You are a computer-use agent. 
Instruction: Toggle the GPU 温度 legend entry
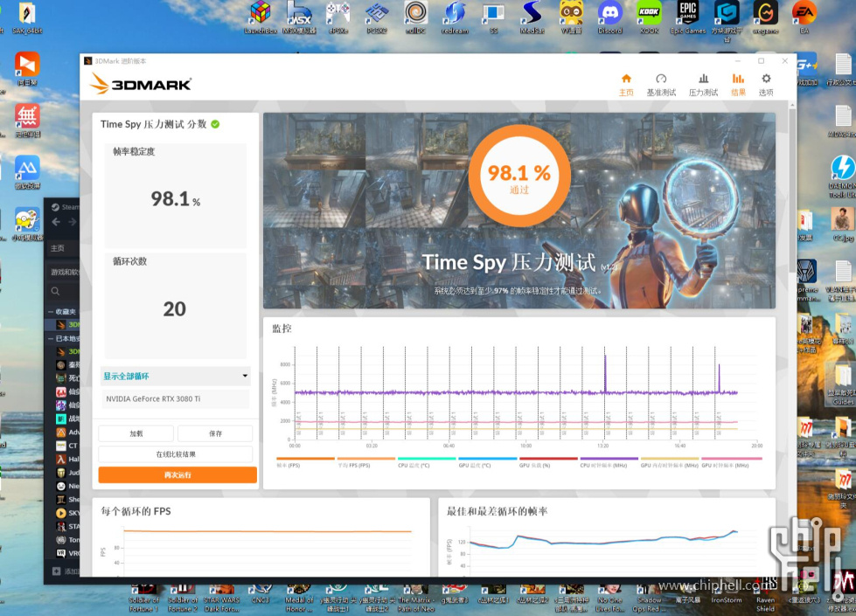point(487,462)
